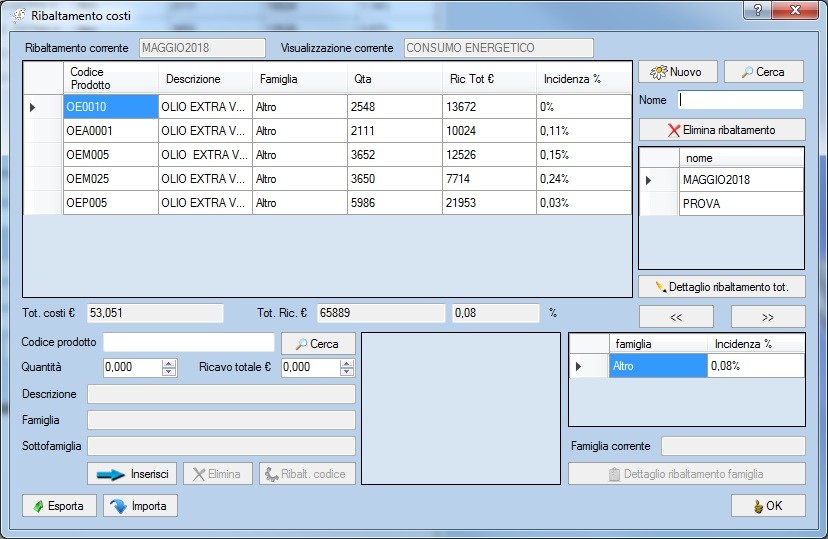
Task: Click the Quantità numeric field
Action: [x=132, y=367]
